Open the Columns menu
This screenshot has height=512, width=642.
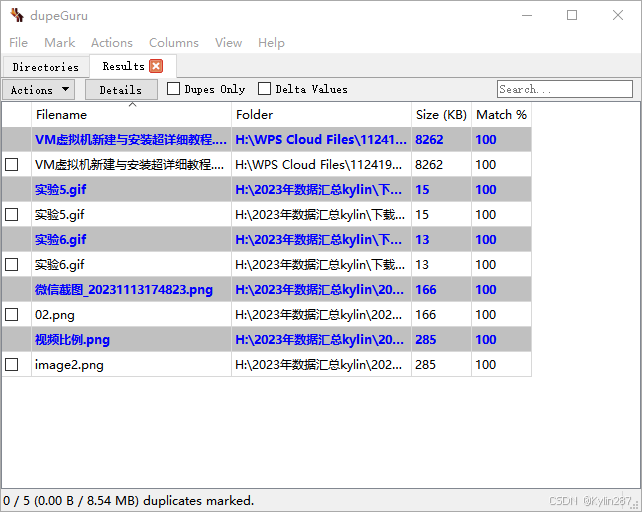pos(174,43)
